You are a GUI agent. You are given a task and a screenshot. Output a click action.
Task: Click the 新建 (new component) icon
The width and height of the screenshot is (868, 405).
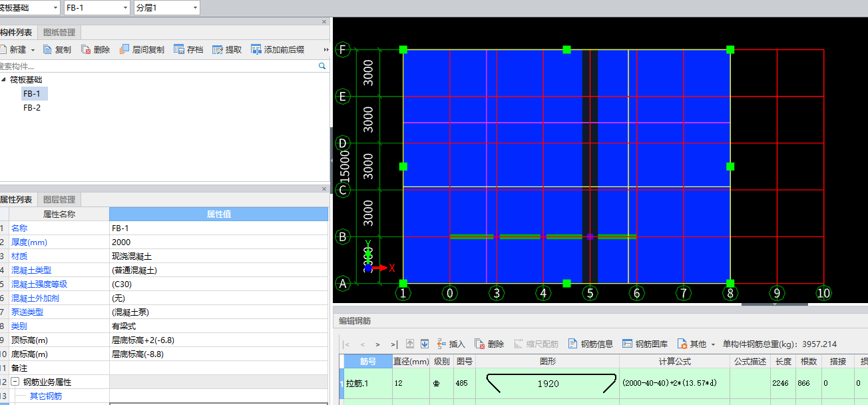(x=2, y=49)
